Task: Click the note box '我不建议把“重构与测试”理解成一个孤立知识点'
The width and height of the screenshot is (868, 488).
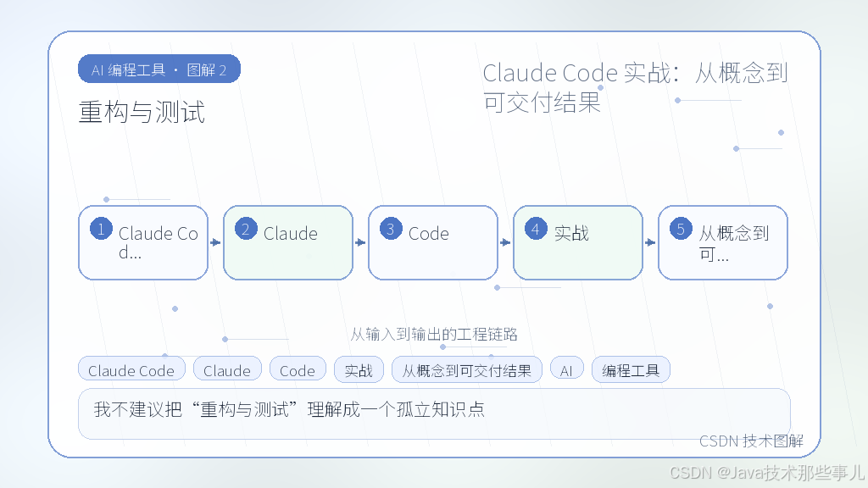Action: coord(434,413)
